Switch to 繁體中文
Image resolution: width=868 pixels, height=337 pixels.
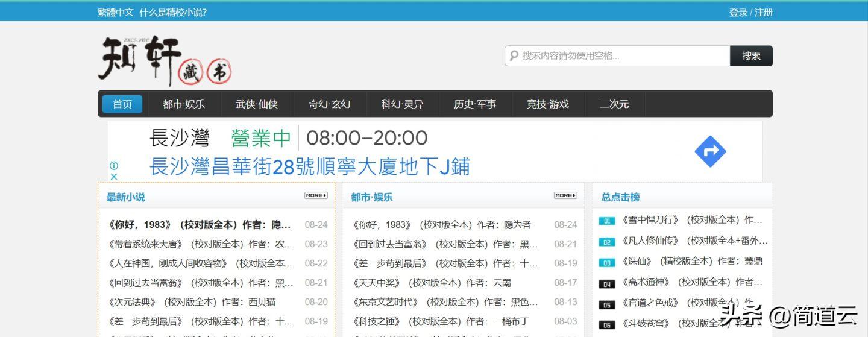[x=115, y=12]
